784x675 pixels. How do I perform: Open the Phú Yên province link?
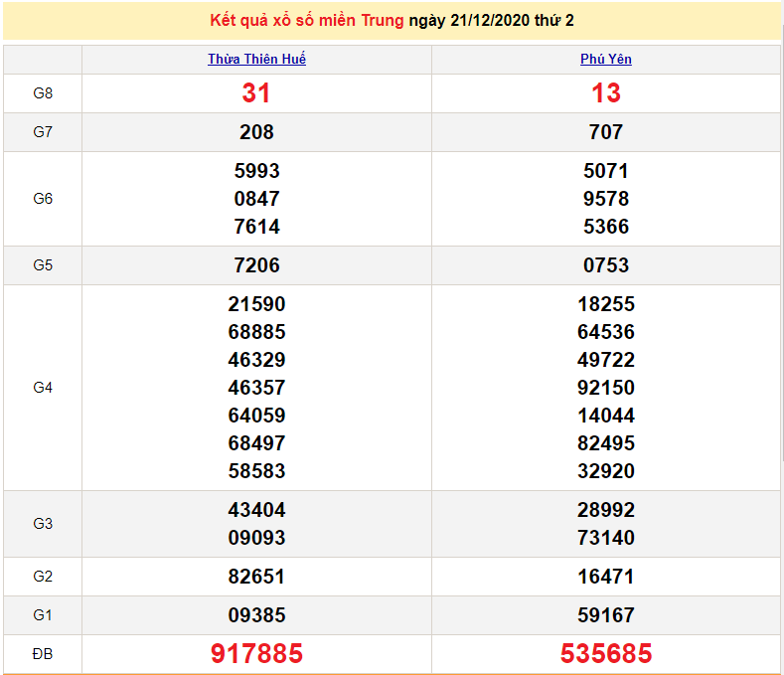tap(606, 59)
